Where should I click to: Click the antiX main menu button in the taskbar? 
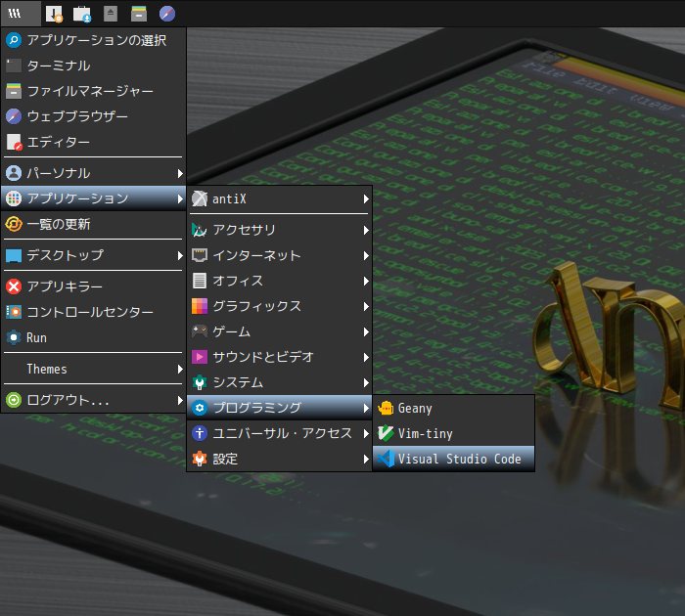click(x=21, y=14)
